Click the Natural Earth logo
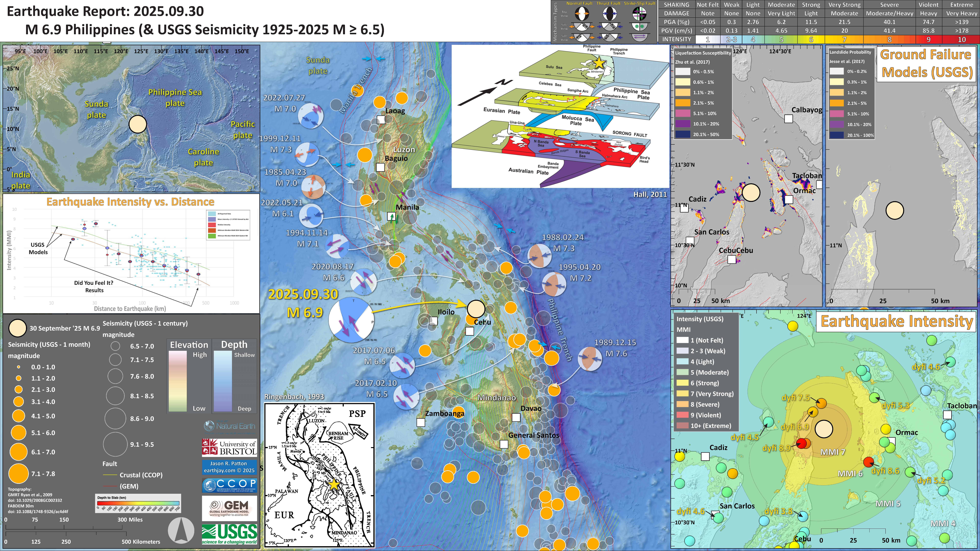Viewport: 980px width, 551px height. (x=229, y=426)
